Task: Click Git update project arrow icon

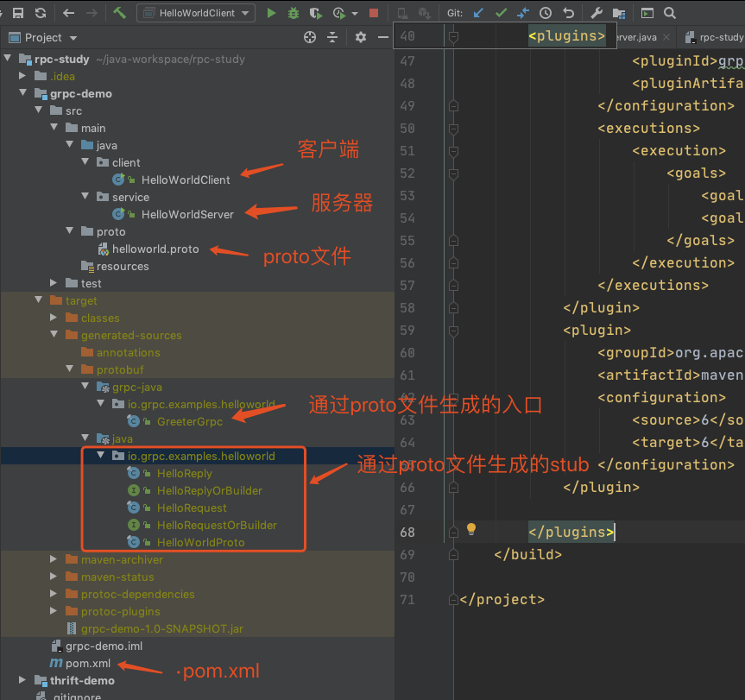Action: coord(478,13)
